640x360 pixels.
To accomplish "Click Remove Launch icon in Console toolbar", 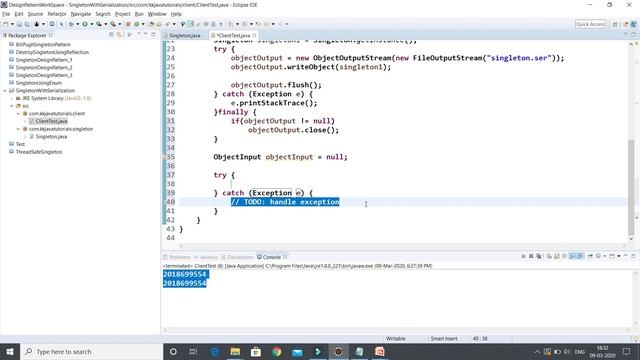I will pos(531,256).
